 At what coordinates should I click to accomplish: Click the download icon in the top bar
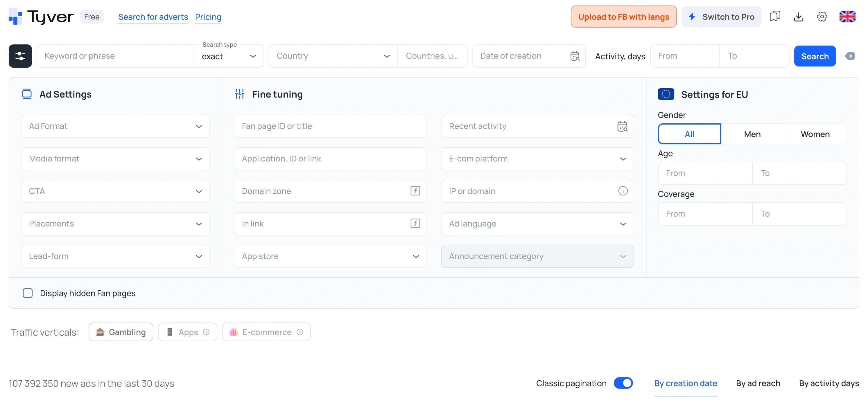tap(798, 17)
